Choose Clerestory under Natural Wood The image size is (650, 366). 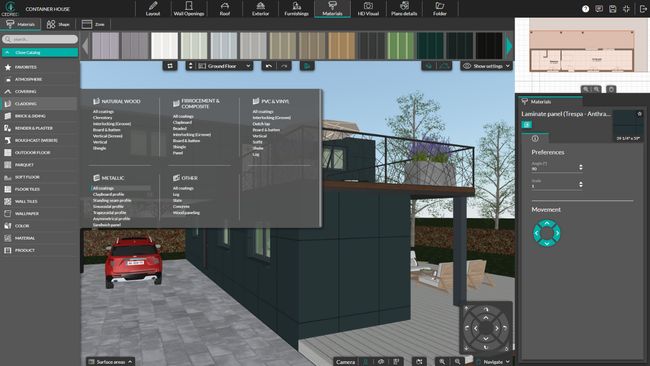click(x=102, y=118)
